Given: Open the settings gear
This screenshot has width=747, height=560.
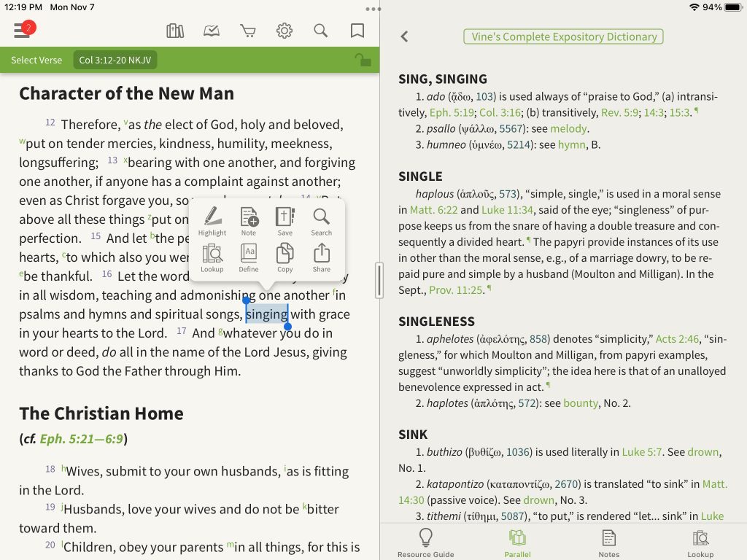Looking at the screenshot, I should coord(285,31).
